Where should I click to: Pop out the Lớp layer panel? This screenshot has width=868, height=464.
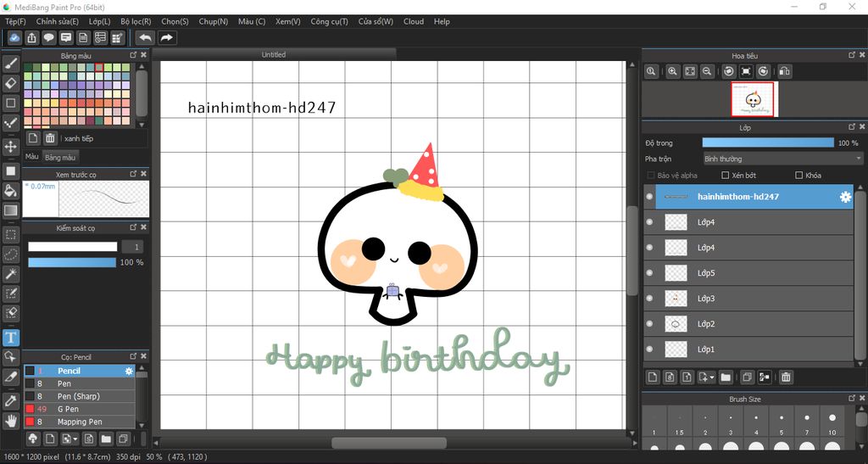tap(852, 126)
